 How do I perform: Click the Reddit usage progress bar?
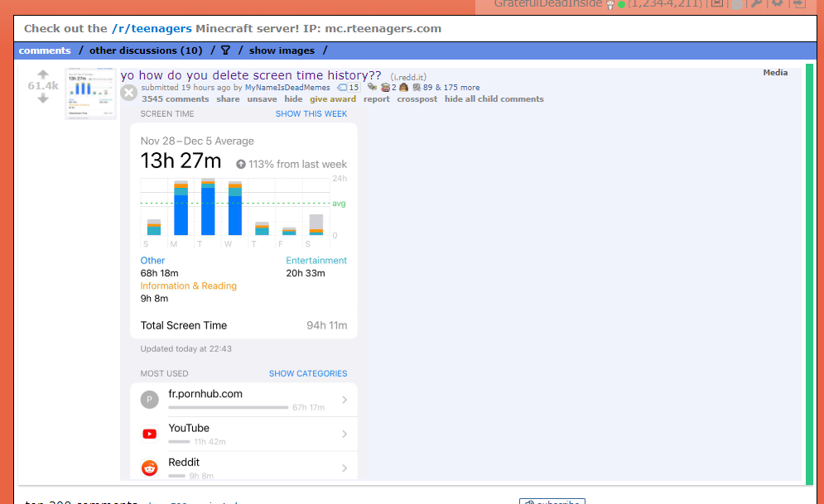(177, 476)
